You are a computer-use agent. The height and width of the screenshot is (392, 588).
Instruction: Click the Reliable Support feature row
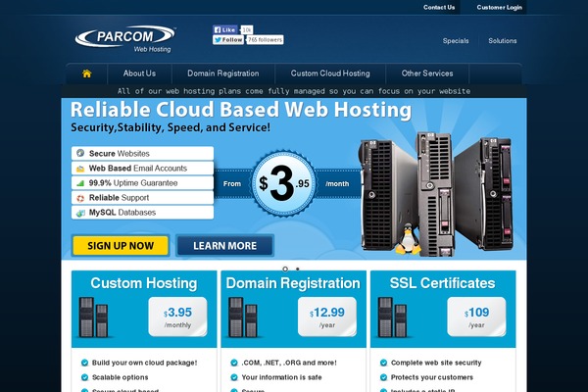point(142,198)
